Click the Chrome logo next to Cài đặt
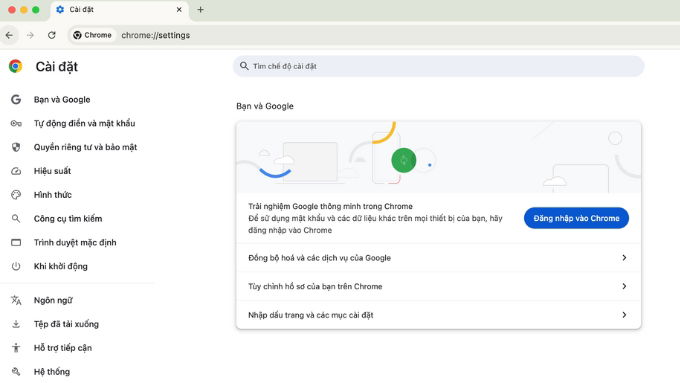The height and width of the screenshot is (383, 680). pyautogui.click(x=16, y=66)
